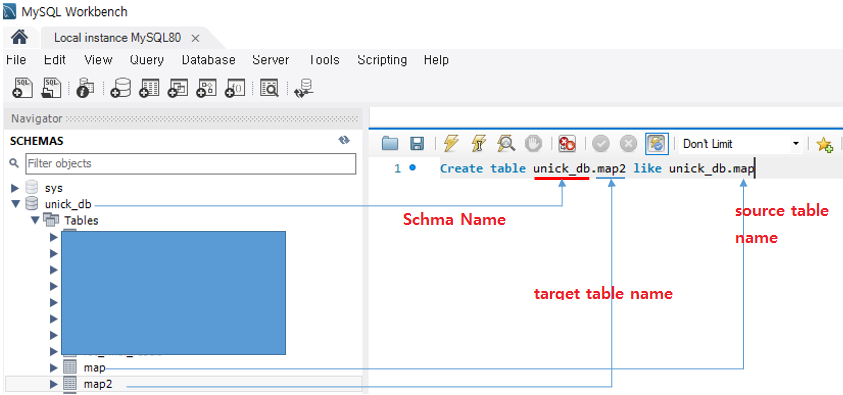This screenshot has width=843, height=395.
Task: Expand the sys schema
Action: [x=15, y=188]
